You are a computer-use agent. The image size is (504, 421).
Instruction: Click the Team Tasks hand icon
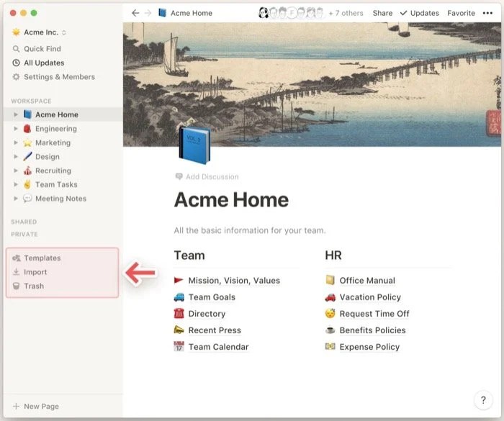click(27, 184)
